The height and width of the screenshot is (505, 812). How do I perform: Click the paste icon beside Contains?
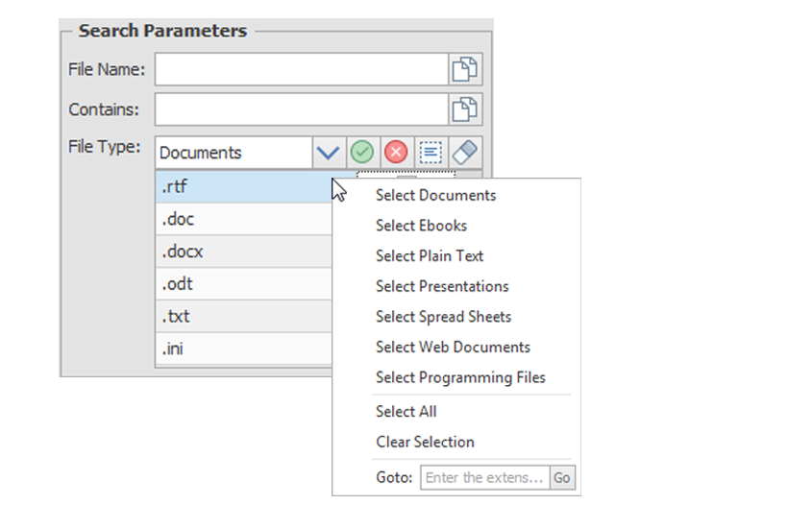click(465, 109)
